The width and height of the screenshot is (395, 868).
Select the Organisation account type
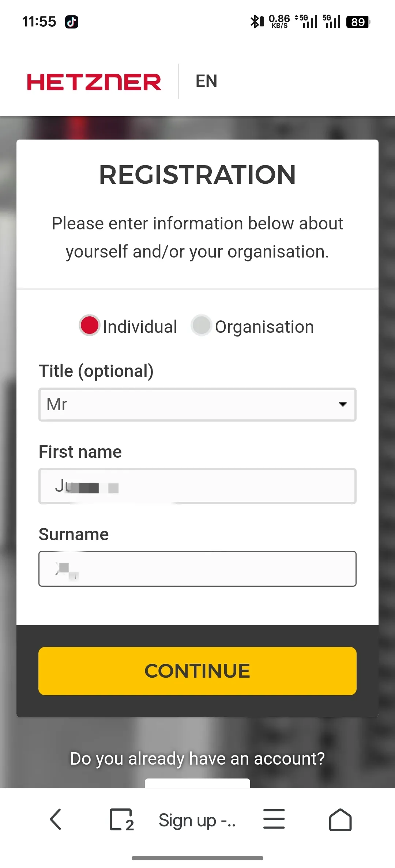click(202, 325)
